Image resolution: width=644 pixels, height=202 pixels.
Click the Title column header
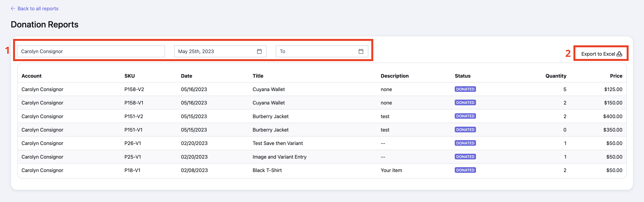tap(258, 76)
